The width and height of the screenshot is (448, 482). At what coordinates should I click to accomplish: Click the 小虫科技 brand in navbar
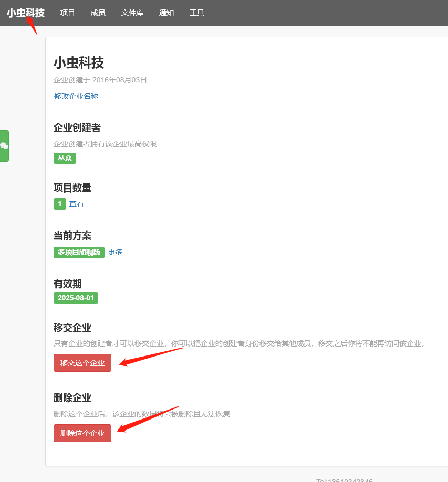[x=26, y=13]
